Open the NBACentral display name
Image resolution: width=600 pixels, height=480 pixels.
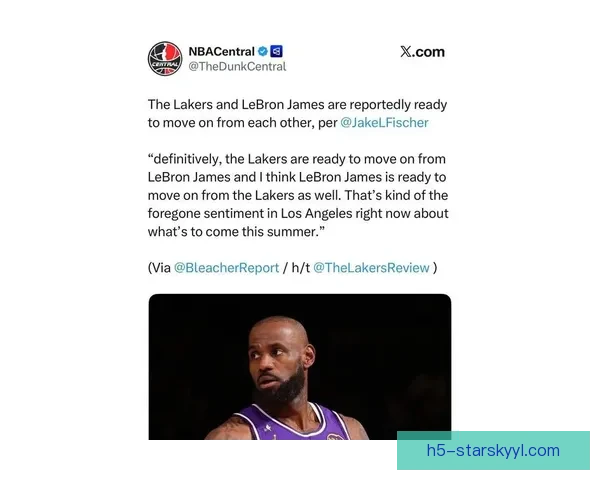click(x=221, y=51)
